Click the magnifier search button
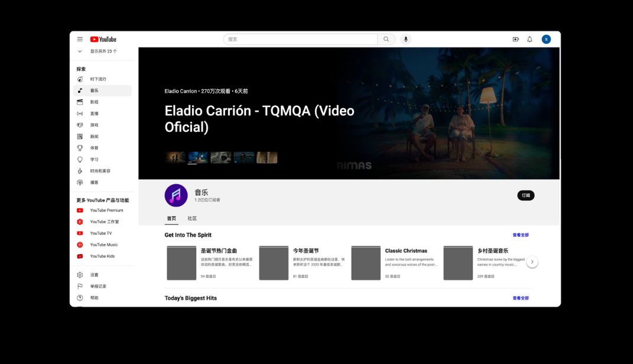 387,39
